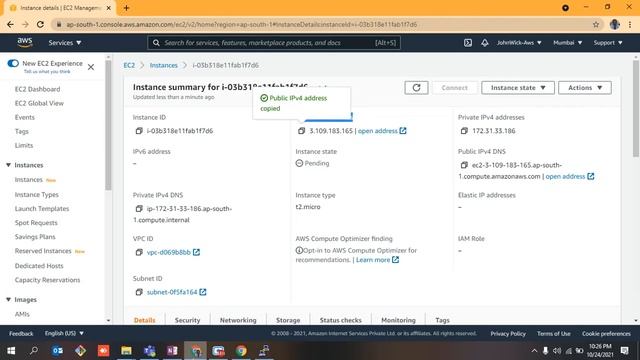The image size is (640, 360).
Task: Switch to the Monitoring tab
Action: click(x=398, y=320)
